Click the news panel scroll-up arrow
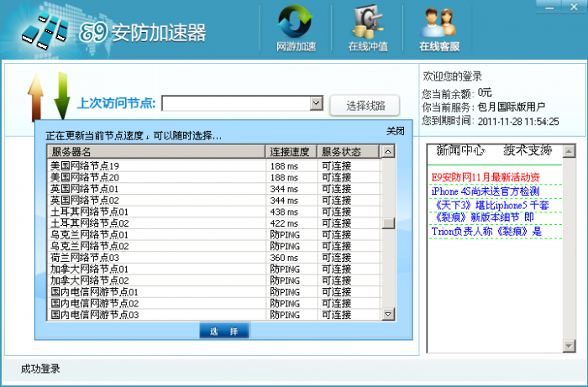 [x=570, y=151]
